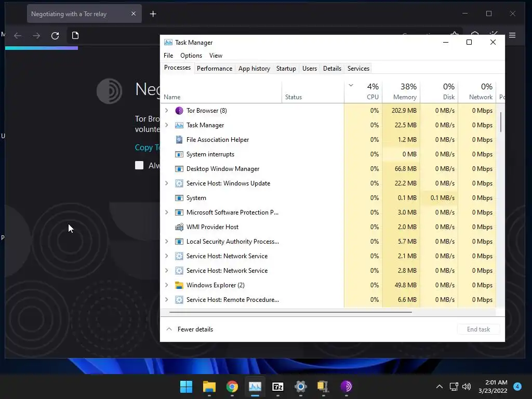Sort processes by CPU column
The width and height of the screenshot is (532, 399).
363,91
